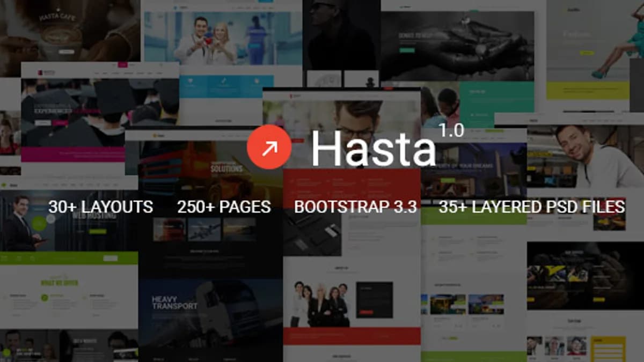
Task: Click the business team group photo
Action: tap(320, 304)
